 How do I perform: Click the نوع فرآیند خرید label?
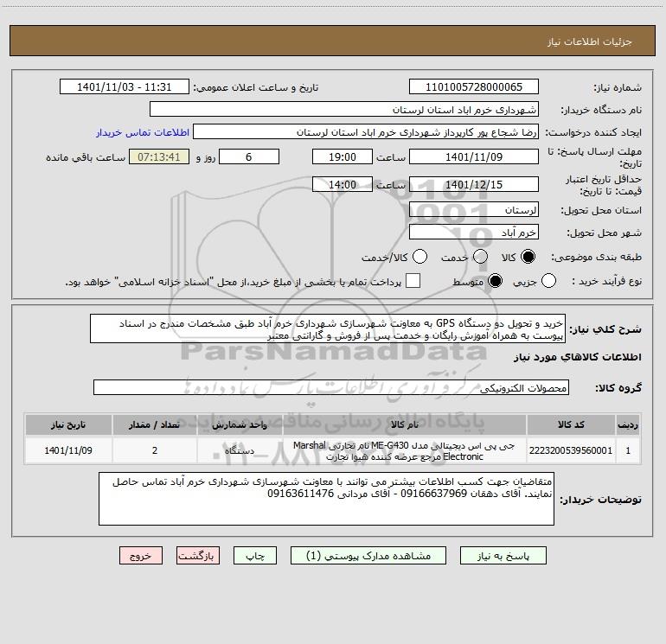point(606,282)
